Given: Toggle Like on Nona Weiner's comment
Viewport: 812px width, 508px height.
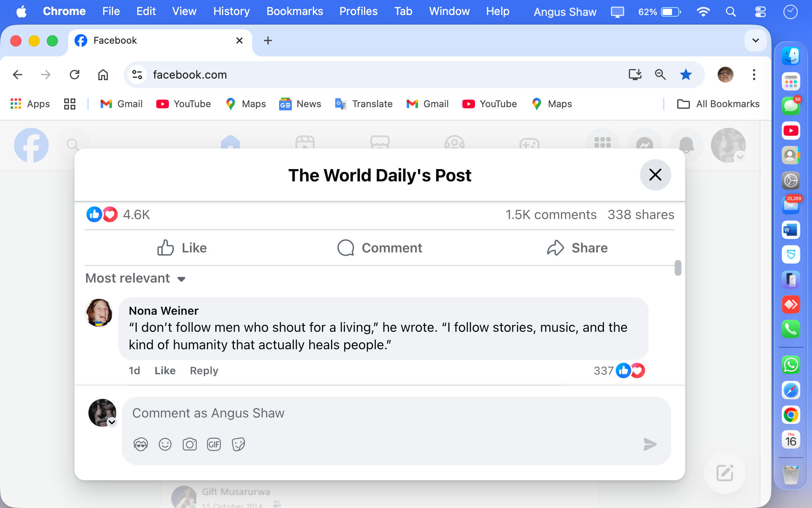Looking at the screenshot, I should click(165, 370).
